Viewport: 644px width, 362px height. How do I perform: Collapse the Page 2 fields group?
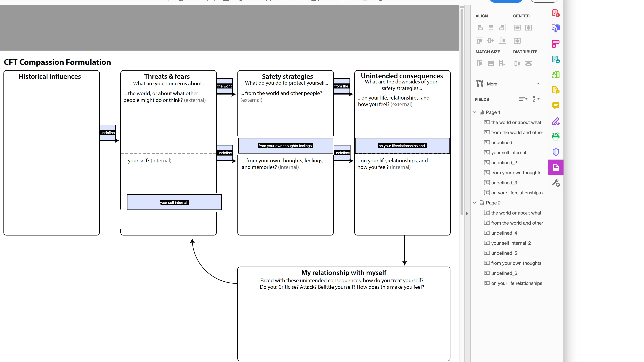474,203
